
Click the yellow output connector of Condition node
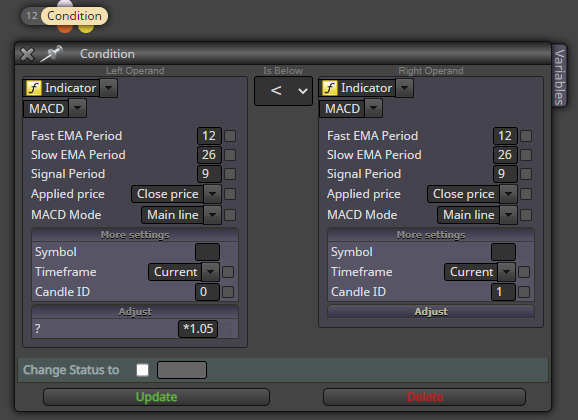pos(86,29)
